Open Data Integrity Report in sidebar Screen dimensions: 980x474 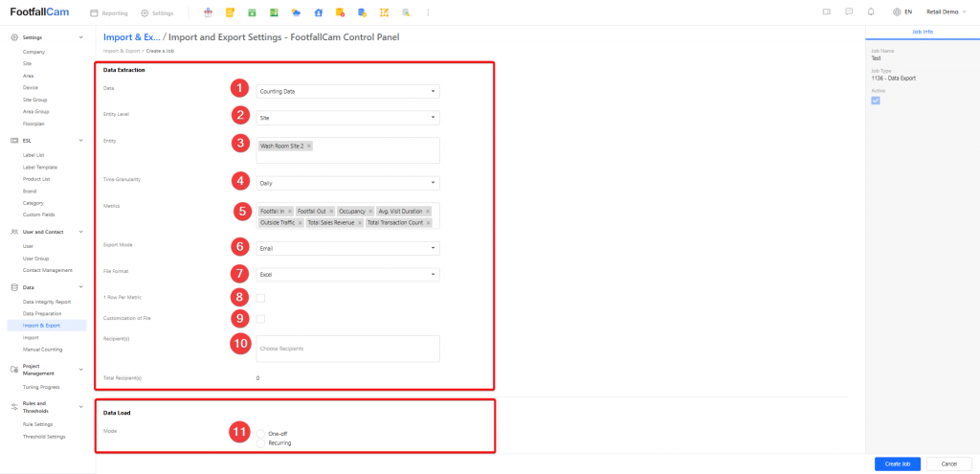point(47,302)
